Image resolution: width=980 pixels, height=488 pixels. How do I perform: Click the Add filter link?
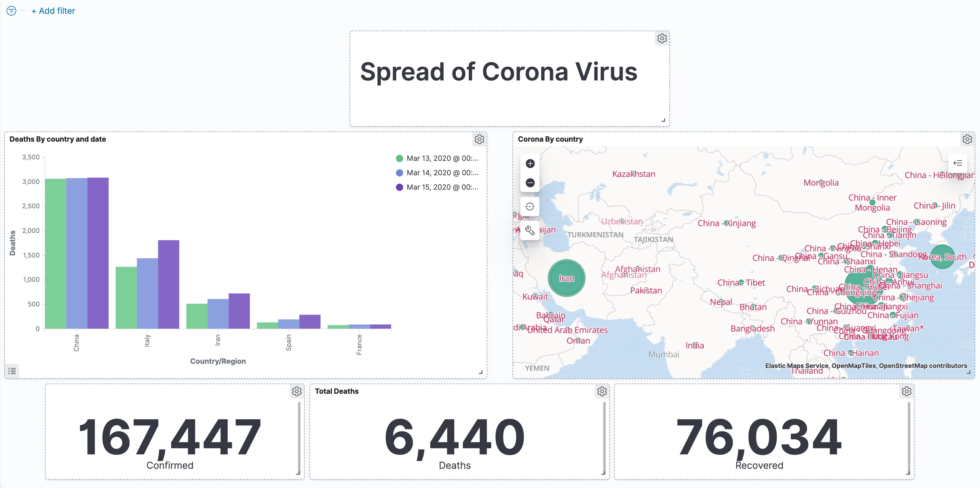tap(53, 11)
